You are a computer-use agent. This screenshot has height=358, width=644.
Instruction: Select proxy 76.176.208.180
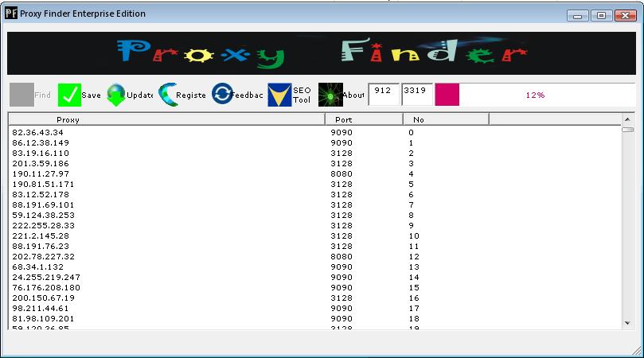pos(46,287)
